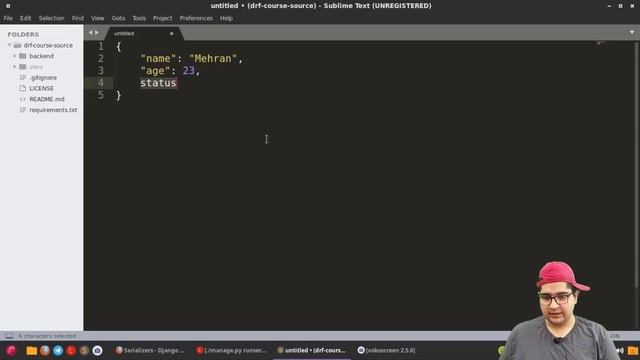Click the .gitignore file icon
Viewport: 640px width, 360px height.
(x=22, y=78)
